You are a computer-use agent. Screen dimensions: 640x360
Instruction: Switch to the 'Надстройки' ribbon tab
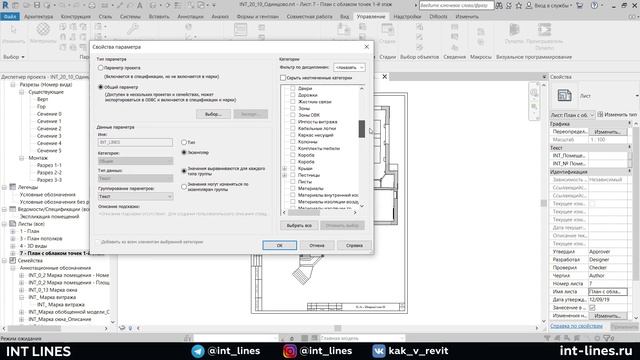pyautogui.click(x=407, y=17)
